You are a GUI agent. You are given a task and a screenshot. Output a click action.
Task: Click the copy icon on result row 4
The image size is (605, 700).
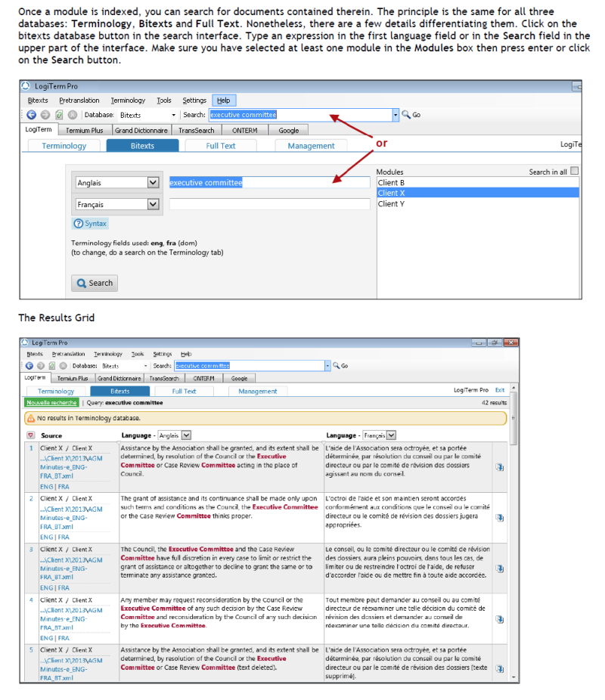pyautogui.click(x=500, y=620)
